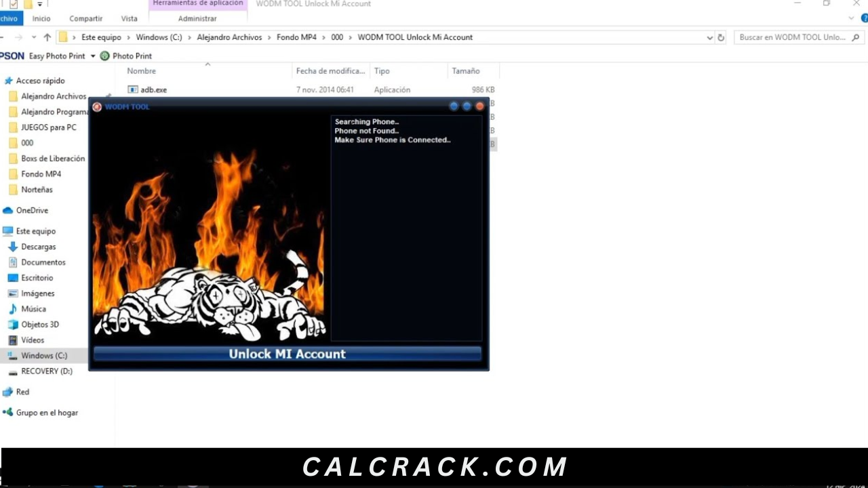
Task: Click the Explorer help question icon
Action: (865, 18)
